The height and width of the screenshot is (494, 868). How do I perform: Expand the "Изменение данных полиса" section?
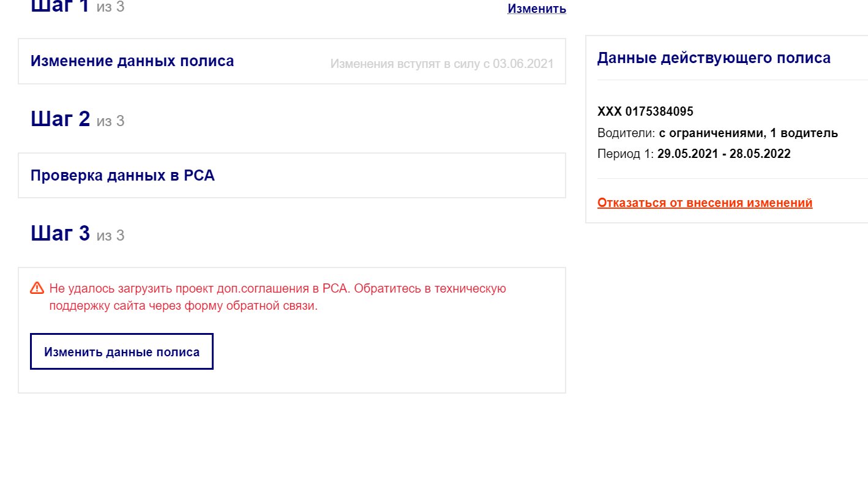click(132, 61)
